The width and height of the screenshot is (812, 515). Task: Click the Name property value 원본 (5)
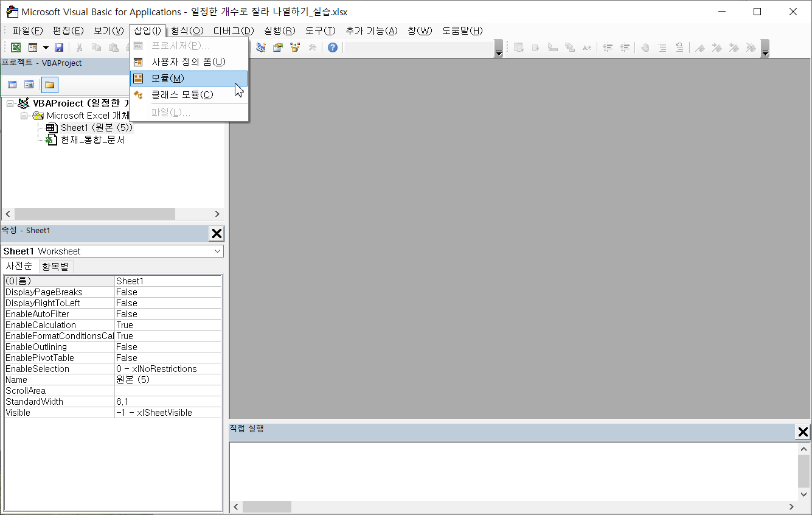click(x=168, y=380)
